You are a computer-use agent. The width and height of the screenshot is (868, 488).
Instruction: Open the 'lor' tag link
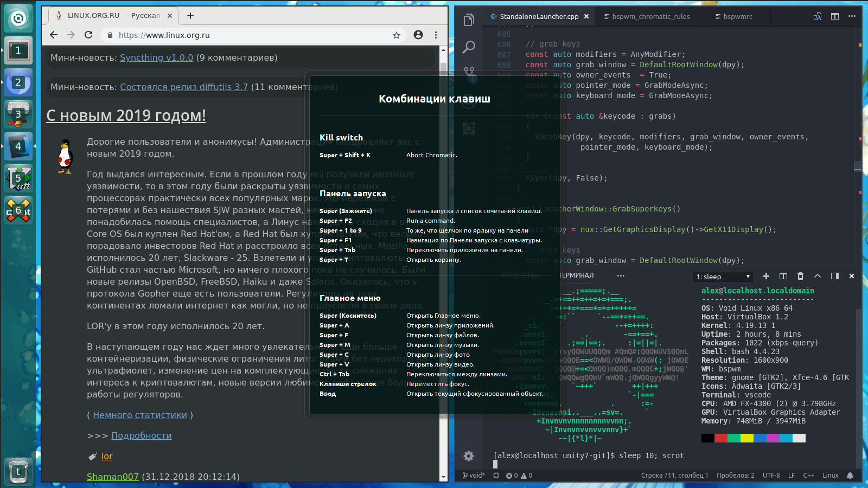[107, 456]
